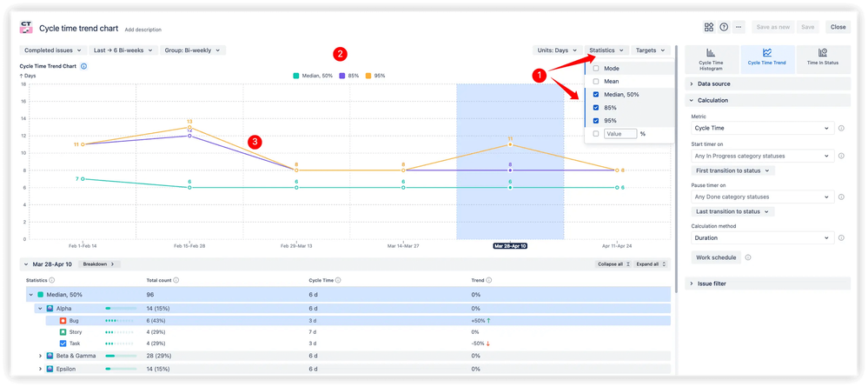Switch to the Time In Status tab
Image resolution: width=868 pixels, height=387 pixels.
tap(823, 58)
